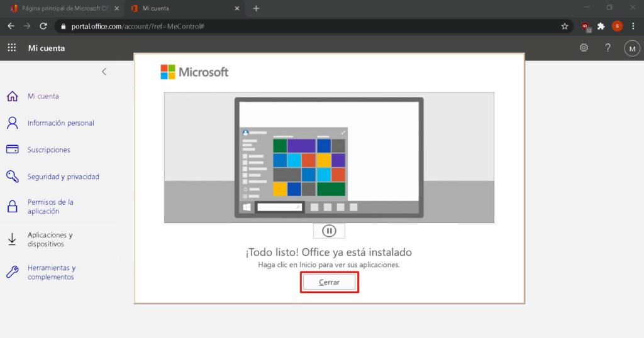
Task: Click the help question mark icon
Action: (x=608, y=48)
